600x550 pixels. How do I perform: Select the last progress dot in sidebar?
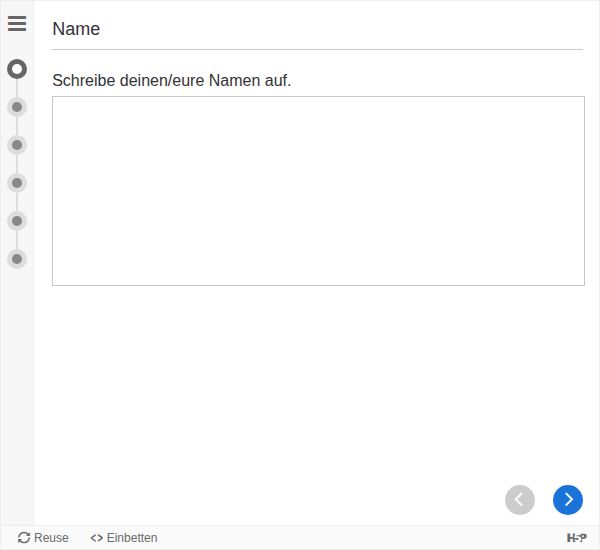point(17,259)
